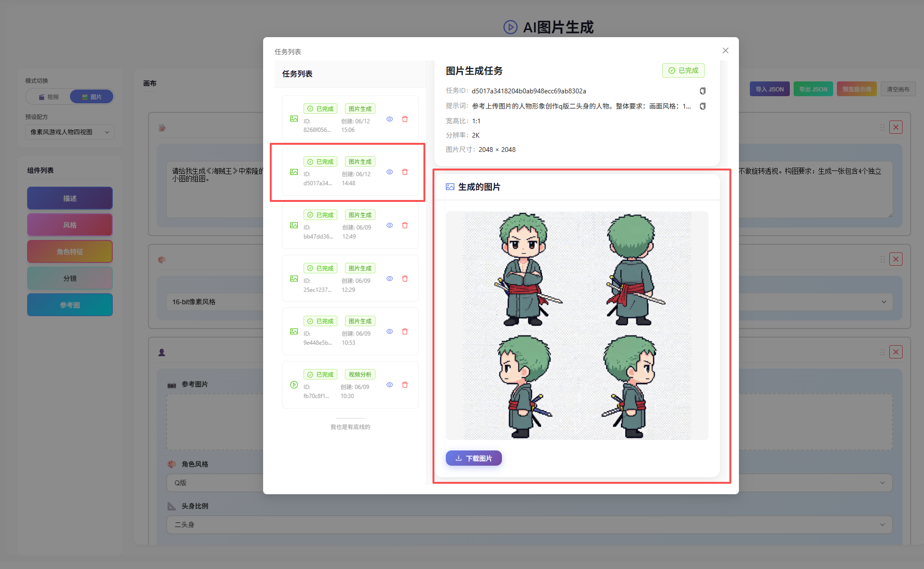Click the image size 2048 × 2048

point(497,150)
